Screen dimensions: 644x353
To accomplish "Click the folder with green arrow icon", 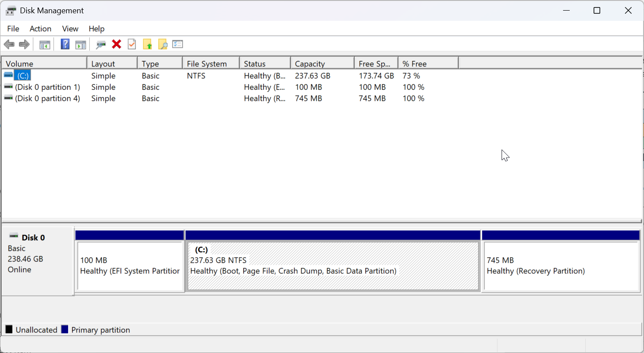I will [147, 44].
